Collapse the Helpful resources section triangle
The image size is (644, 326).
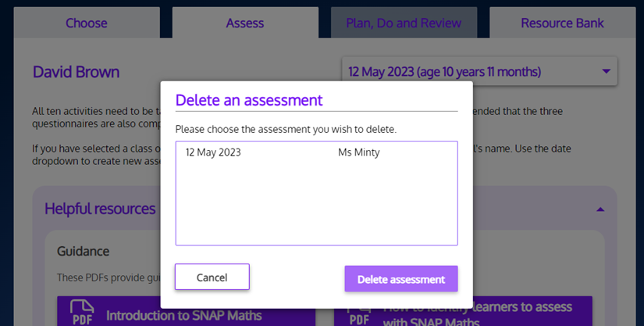point(600,210)
